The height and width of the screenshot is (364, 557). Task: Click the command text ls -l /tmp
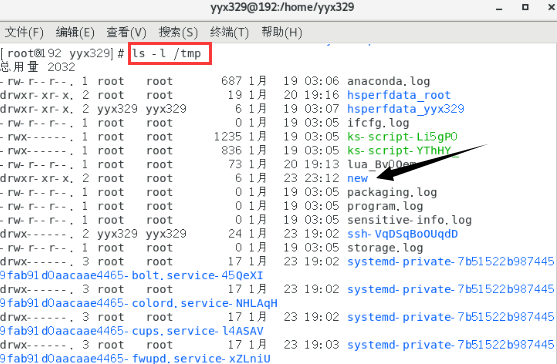click(166, 53)
